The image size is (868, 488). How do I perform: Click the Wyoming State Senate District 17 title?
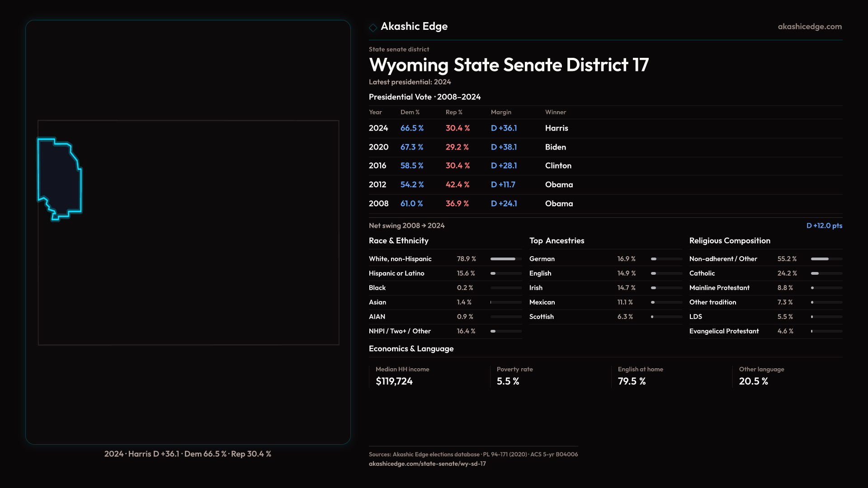(x=509, y=65)
